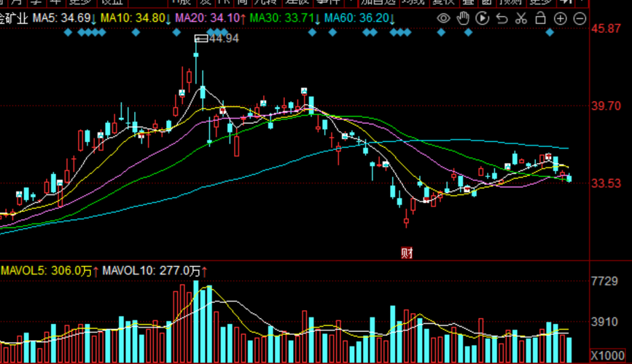Click the undo arrow icon

tap(502, 18)
